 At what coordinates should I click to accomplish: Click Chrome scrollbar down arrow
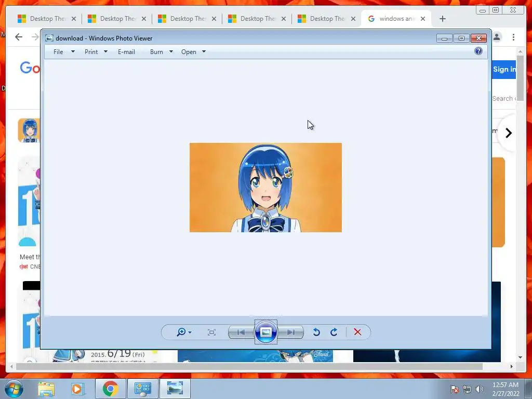(521, 357)
